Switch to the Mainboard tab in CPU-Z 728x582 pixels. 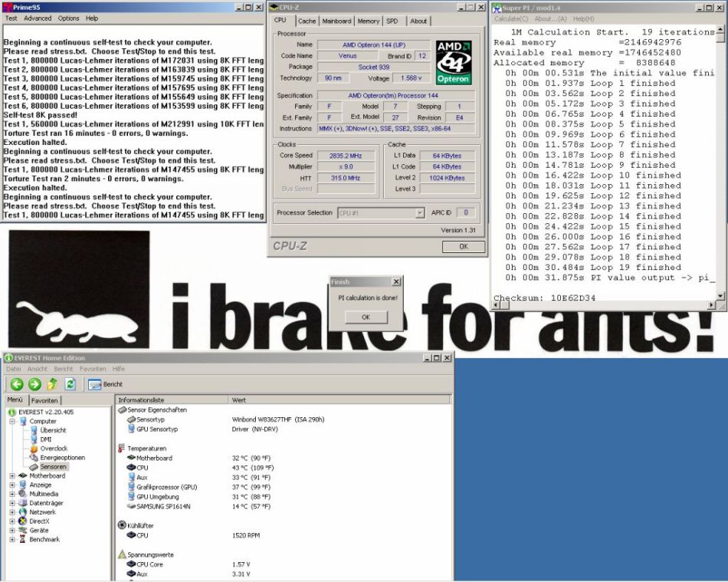coord(336,21)
